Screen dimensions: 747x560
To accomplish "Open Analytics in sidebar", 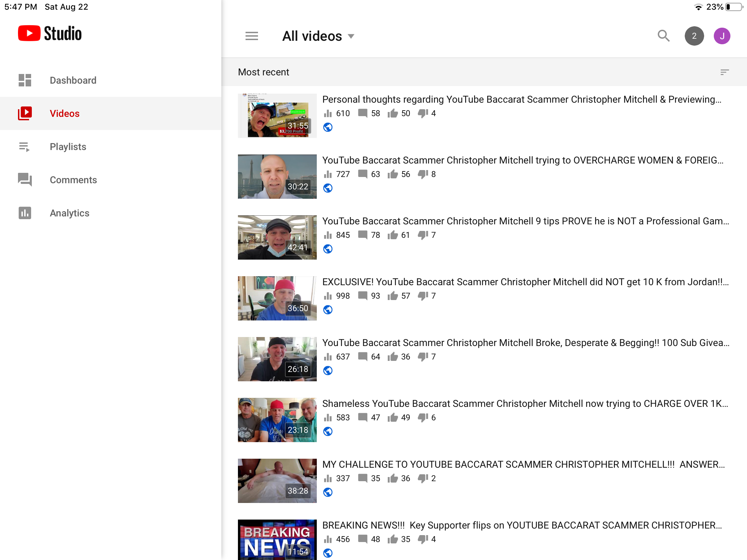I will click(111, 213).
